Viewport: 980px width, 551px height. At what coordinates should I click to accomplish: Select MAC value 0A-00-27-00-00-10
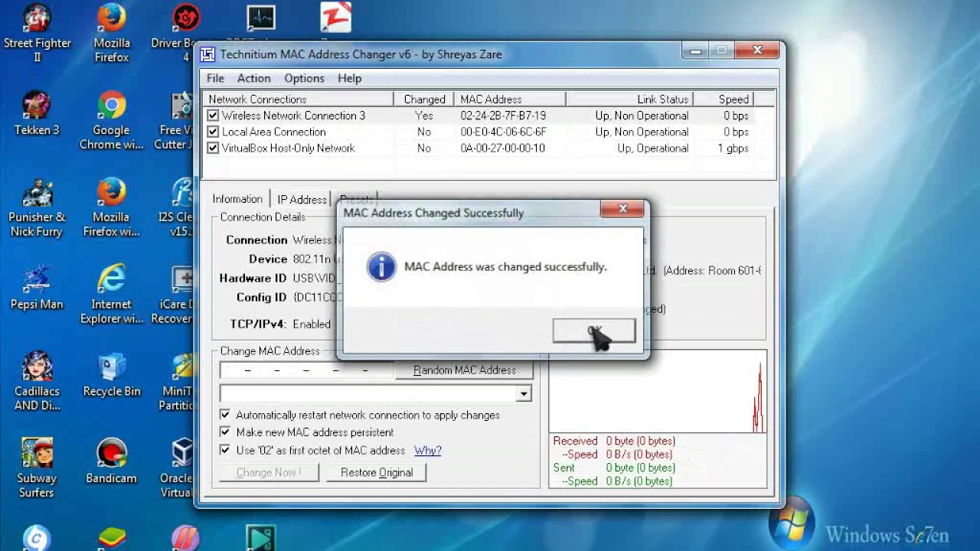point(502,148)
